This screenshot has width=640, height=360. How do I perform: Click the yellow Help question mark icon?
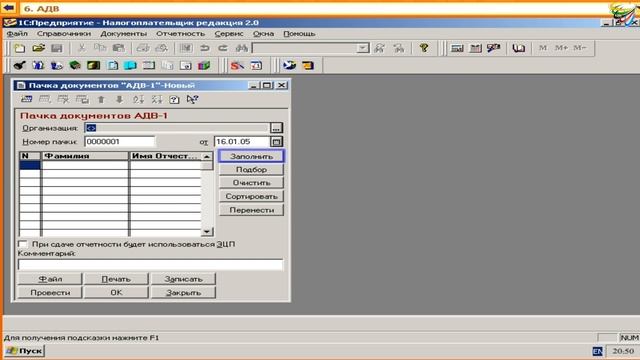tap(424, 48)
